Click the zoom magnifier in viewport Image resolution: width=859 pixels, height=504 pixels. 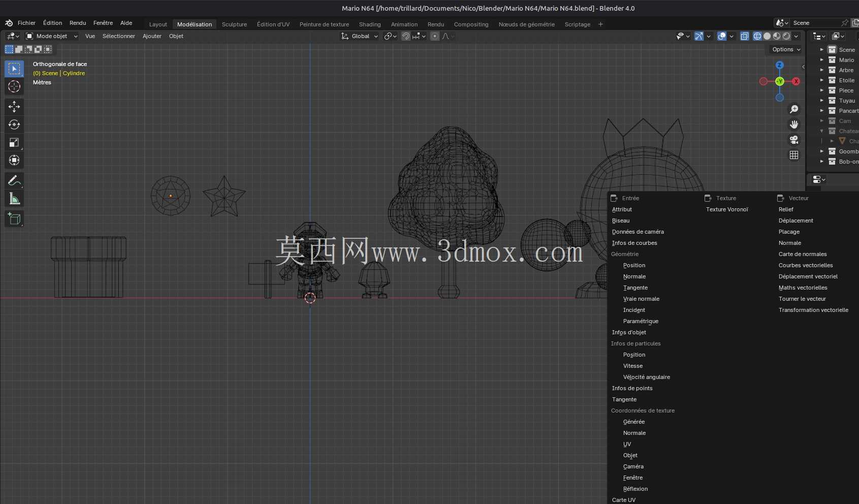(x=794, y=109)
